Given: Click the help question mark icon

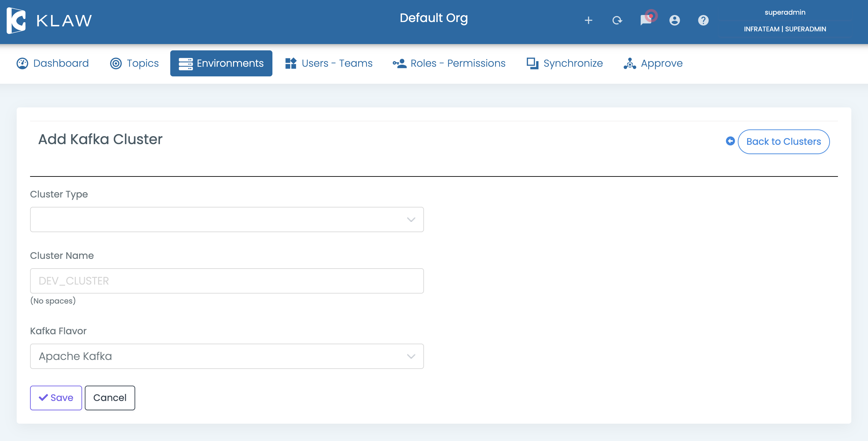Looking at the screenshot, I should click(x=703, y=21).
